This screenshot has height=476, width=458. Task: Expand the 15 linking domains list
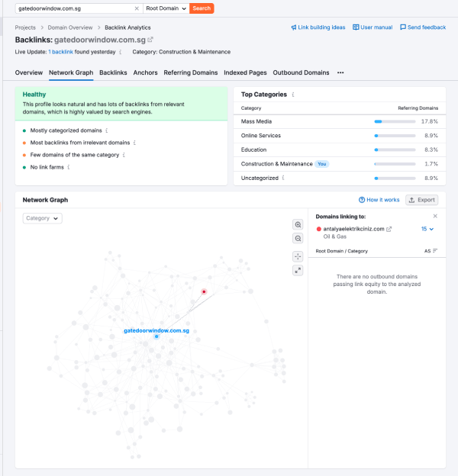coord(427,229)
